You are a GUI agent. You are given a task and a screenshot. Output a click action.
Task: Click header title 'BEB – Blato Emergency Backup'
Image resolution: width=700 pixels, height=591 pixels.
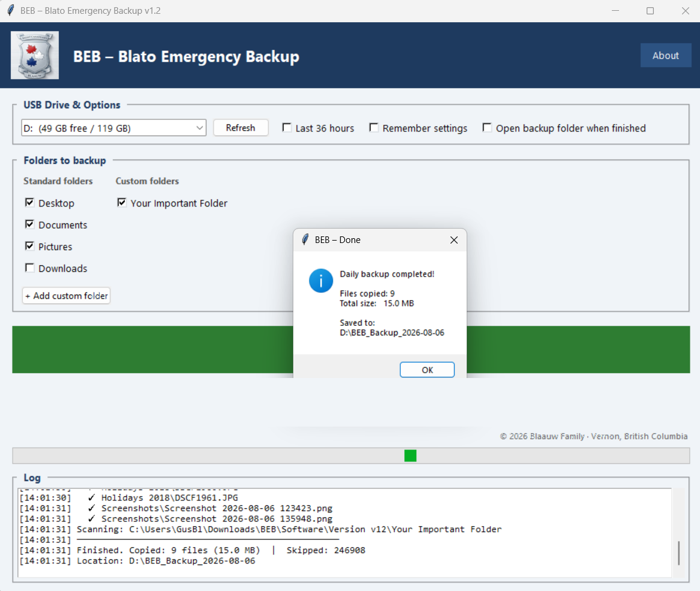coord(186,57)
